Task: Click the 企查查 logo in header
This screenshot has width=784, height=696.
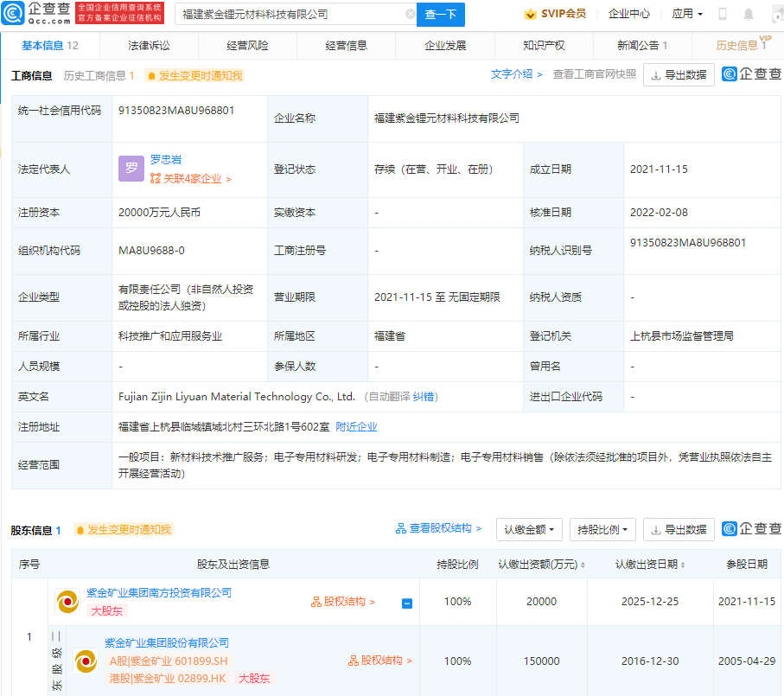Action: [36, 14]
